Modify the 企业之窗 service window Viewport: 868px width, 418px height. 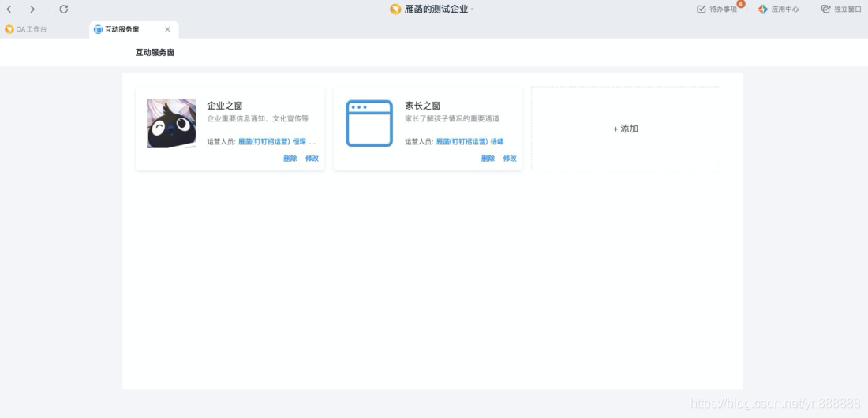[x=312, y=159]
